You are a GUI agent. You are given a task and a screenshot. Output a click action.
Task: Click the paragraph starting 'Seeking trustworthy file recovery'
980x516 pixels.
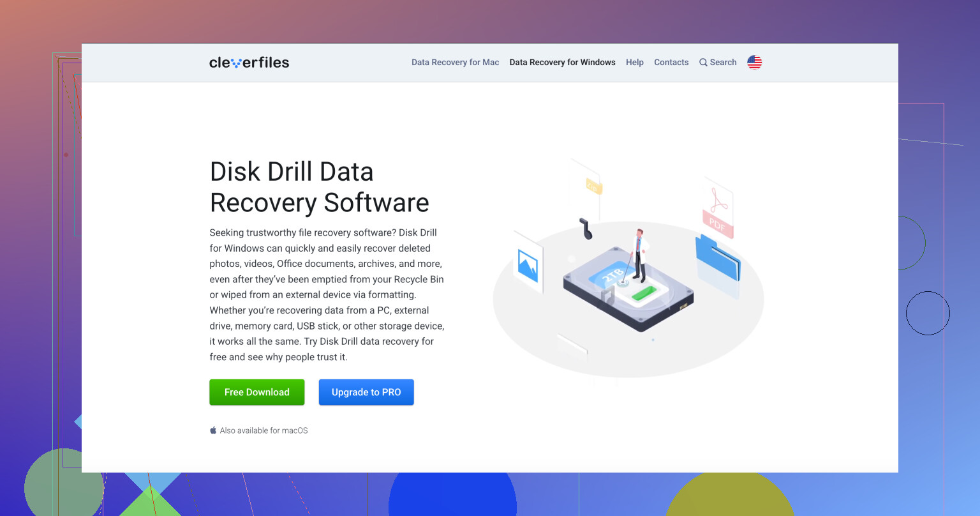[327, 294]
